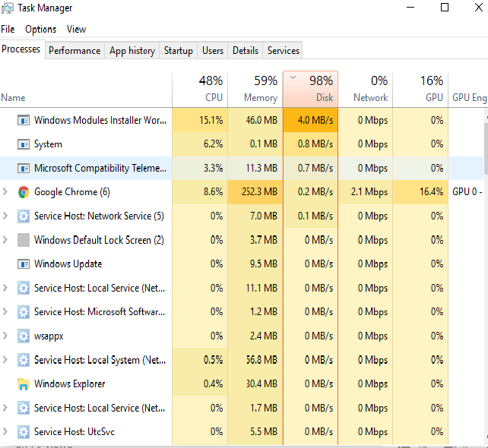
Task: Open the Startup tab
Action: click(179, 51)
